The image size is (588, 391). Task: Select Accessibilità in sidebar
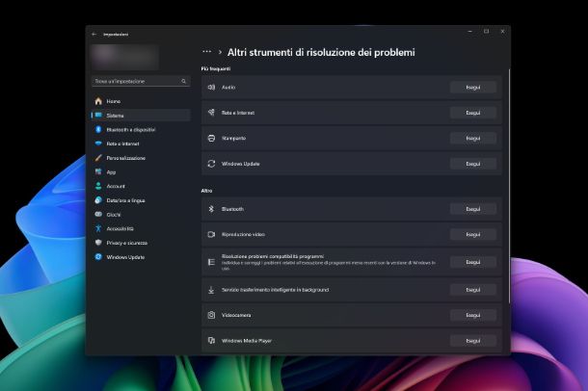[141, 228]
